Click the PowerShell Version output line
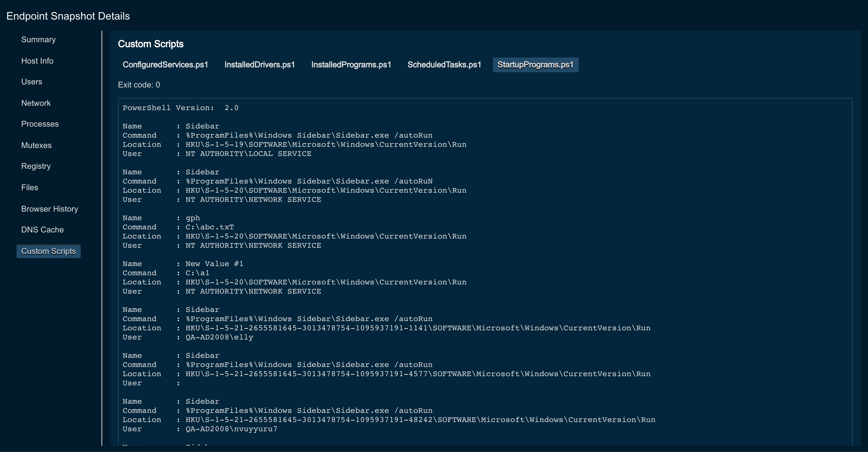 180,108
